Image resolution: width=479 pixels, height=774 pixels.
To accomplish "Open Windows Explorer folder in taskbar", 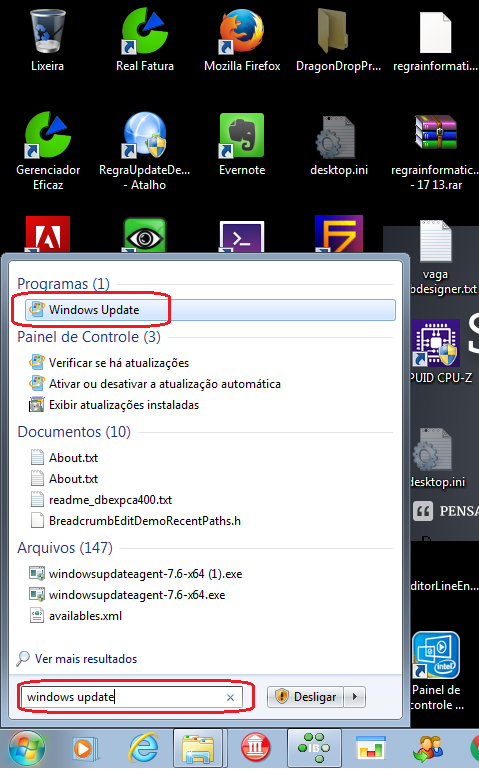I will point(198,749).
